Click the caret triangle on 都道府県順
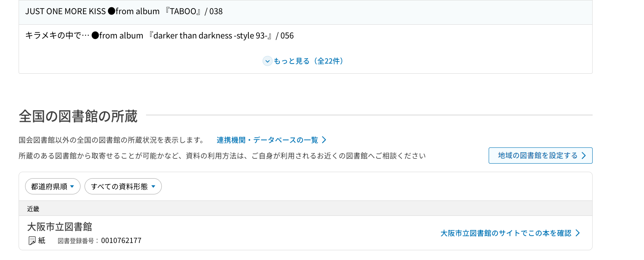 [72, 187]
